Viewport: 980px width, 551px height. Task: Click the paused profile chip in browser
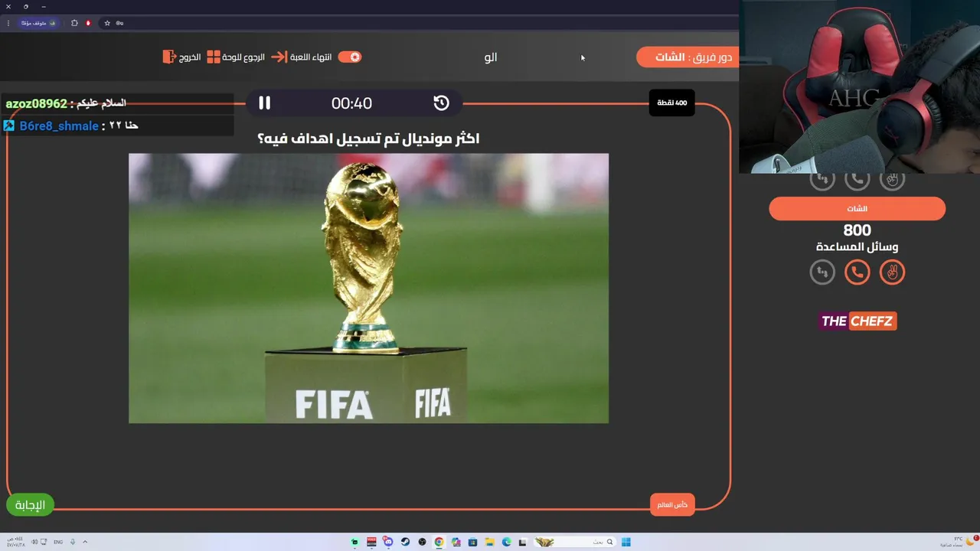pyautogui.click(x=39, y=23)
